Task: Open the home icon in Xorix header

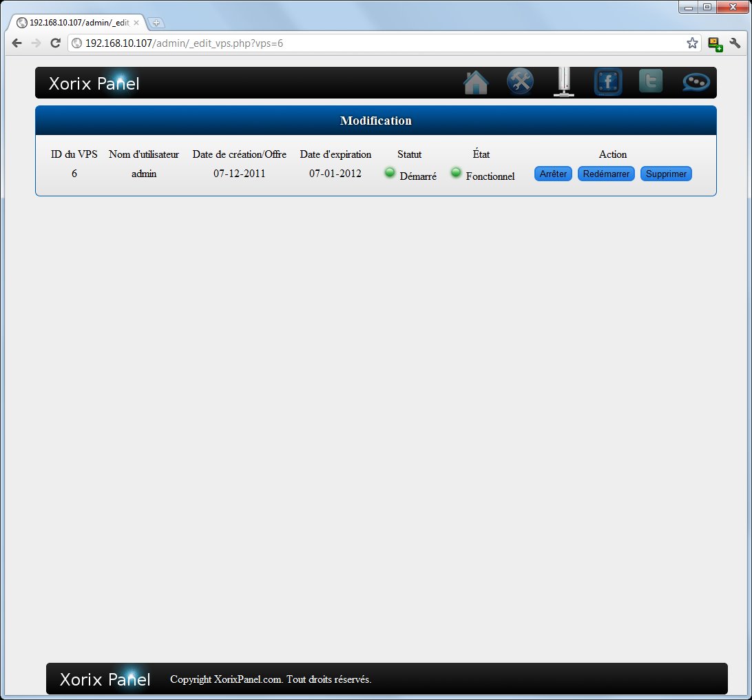Action: click(x=476, y=83)
